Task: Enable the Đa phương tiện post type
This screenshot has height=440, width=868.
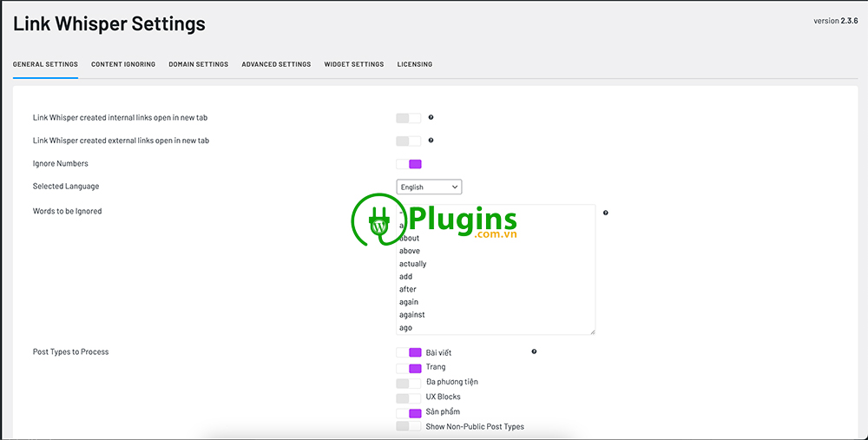Action: coord(408,383)
